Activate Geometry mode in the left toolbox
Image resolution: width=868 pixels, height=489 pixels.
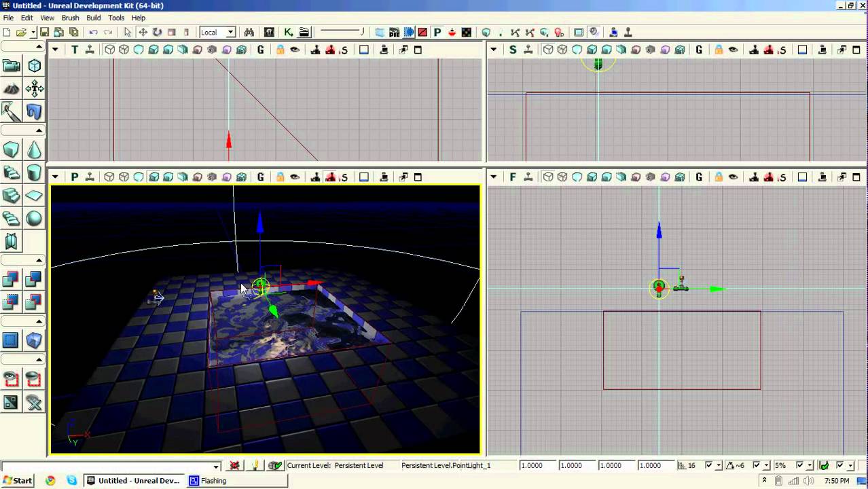pyautogui.click(x=34, y=66)
